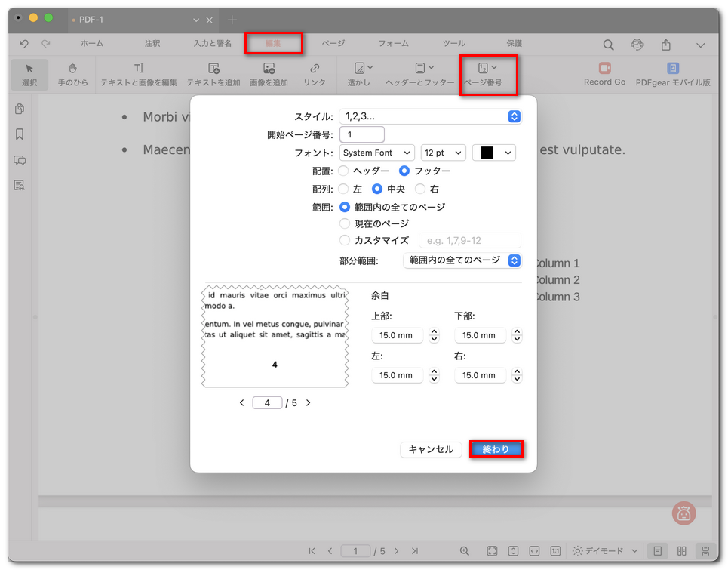Switch to the フォーム tab

point(393,44)
